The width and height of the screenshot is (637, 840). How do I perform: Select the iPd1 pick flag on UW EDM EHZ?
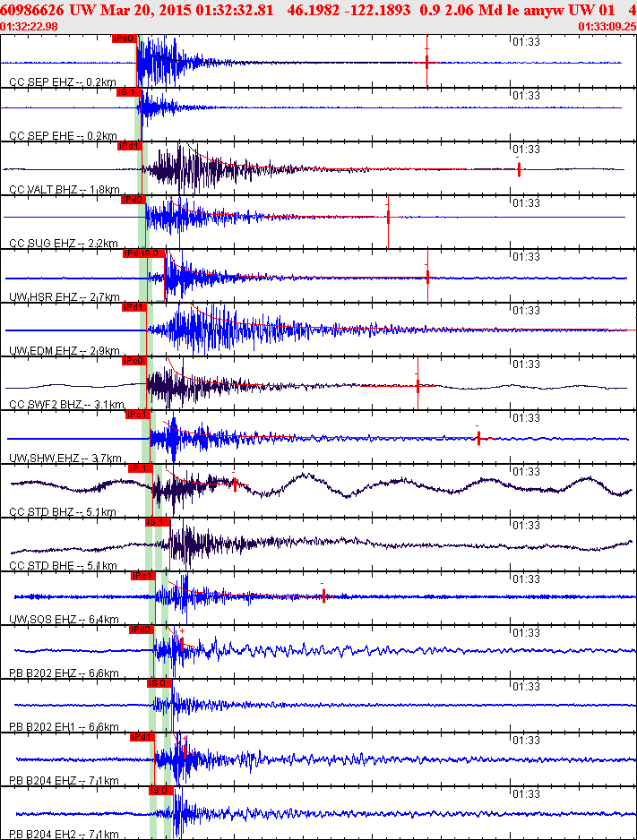[x=133, y=307]
